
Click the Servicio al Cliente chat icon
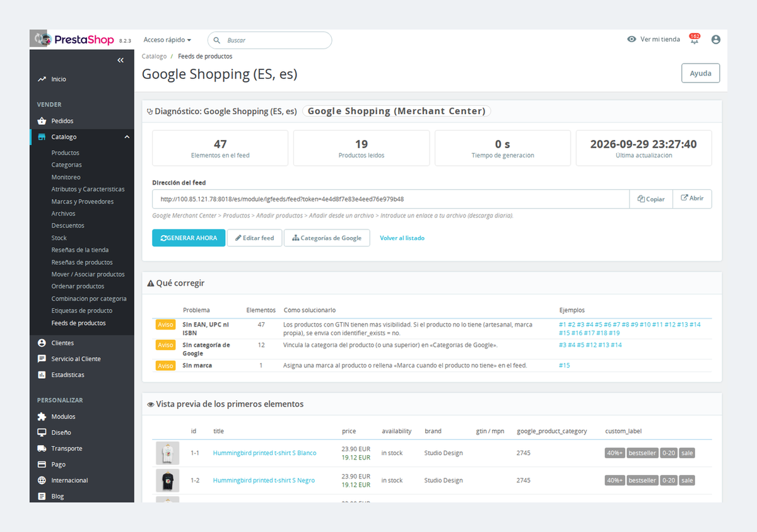[42, 359]
